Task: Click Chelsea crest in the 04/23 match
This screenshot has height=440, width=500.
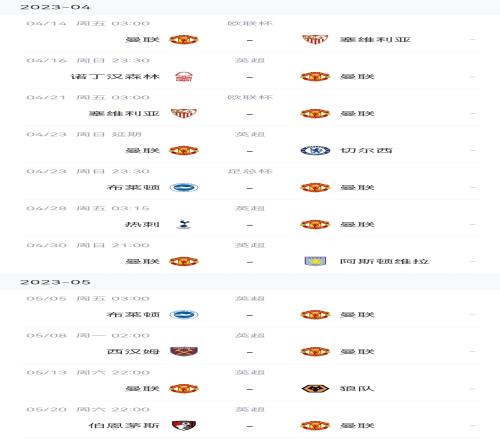Action: point(315,151)
